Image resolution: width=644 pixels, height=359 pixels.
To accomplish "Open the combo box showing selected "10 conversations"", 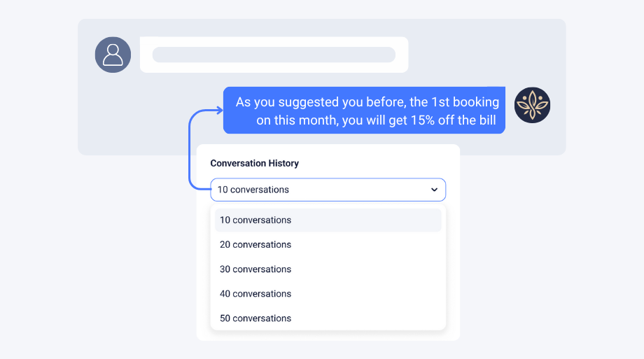I will click(x=328, y=190).
